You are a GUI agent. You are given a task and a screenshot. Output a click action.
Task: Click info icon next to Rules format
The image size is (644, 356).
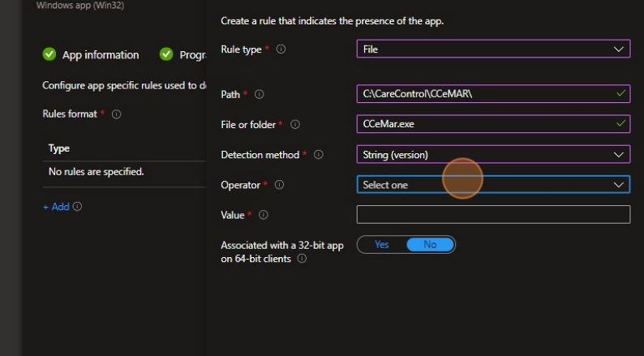coord(116,114)
